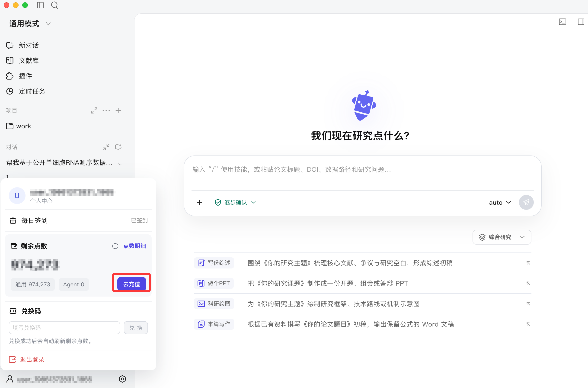Click the 去充值 recharge button
This screenshot has height=388, width=588.
(131, 284)
